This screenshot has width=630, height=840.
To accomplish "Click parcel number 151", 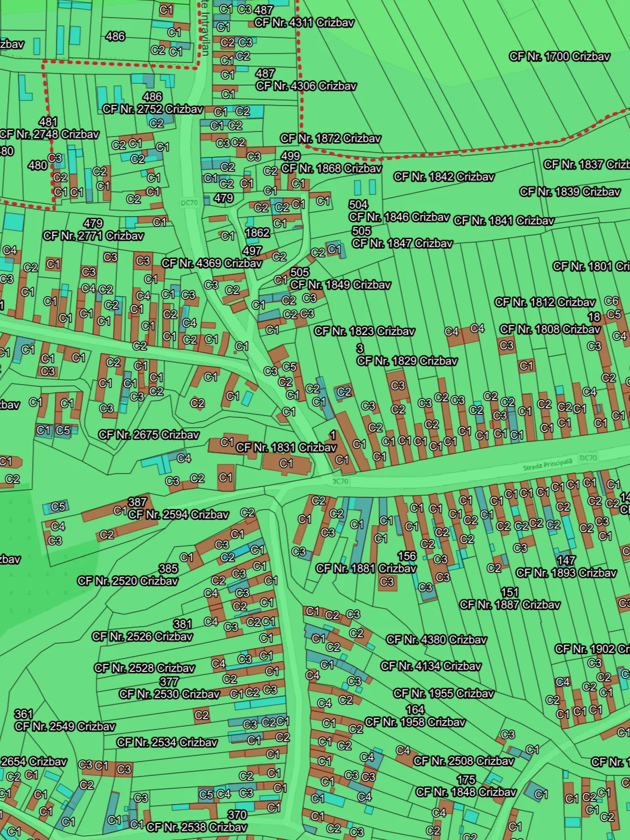I will (510, 592).
